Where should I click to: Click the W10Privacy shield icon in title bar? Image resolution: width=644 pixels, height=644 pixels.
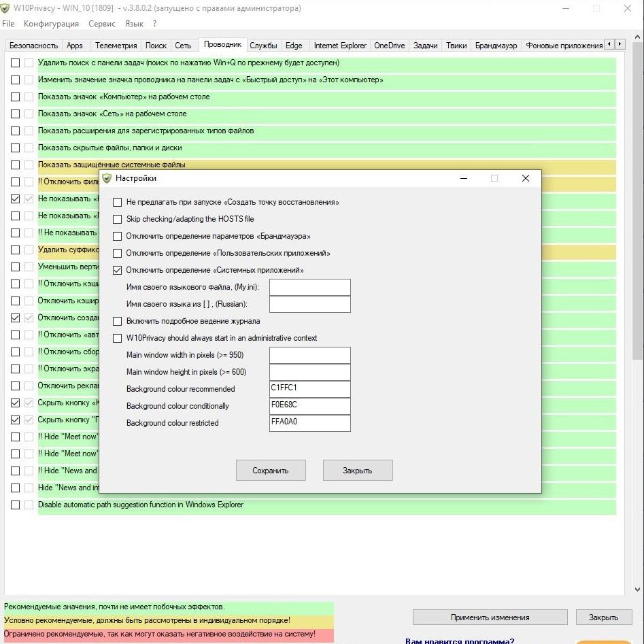coord(6,8)
